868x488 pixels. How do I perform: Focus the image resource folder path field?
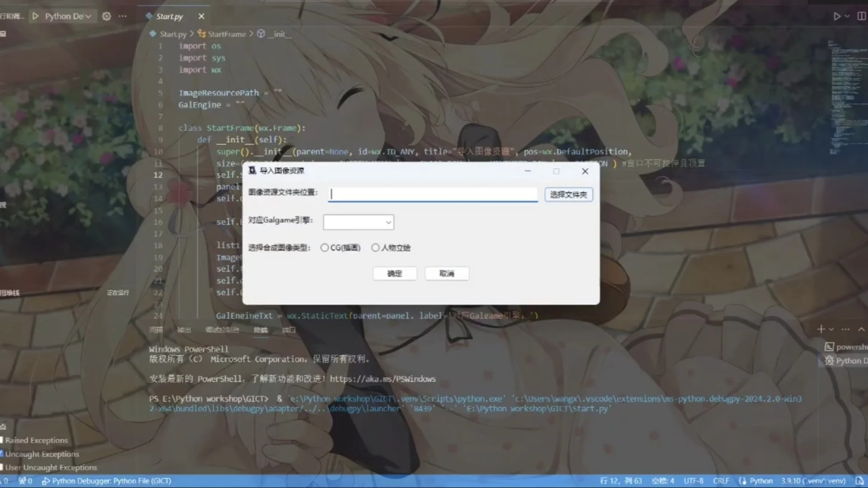coord(433,194)
